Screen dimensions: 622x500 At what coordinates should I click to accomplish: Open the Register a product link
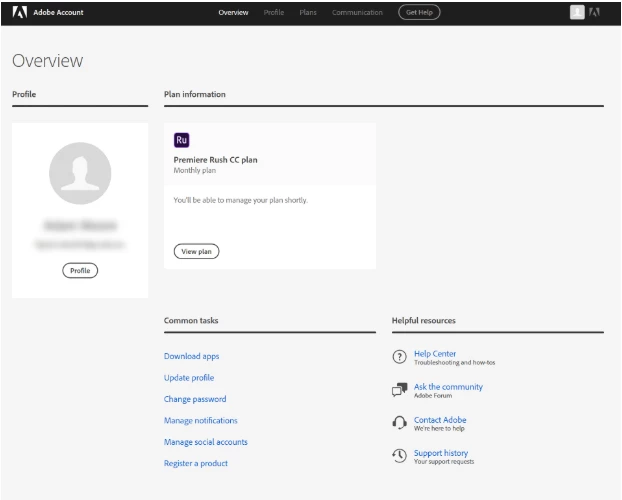pyautogui.click(x=196, y=463)
